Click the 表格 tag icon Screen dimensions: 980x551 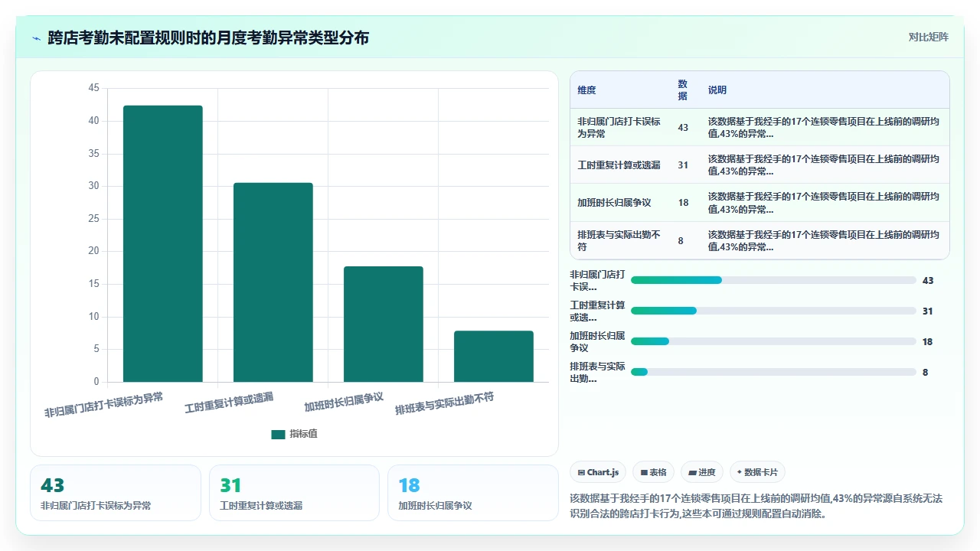[x=645, y=473]
